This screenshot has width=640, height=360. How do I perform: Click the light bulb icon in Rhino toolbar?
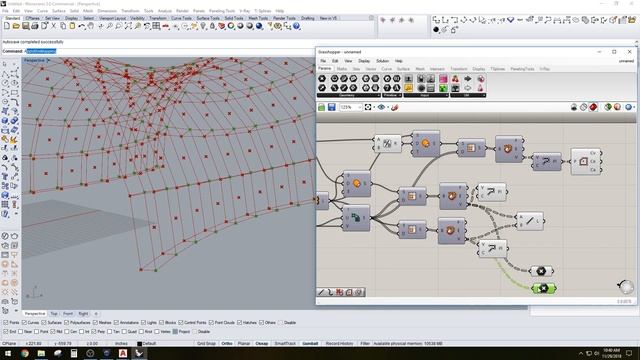click(x=203, y=26)
